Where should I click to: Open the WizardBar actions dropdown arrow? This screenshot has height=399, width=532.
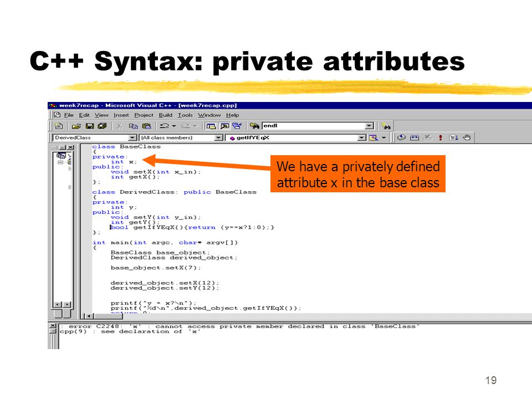click(x=383, y=138)
